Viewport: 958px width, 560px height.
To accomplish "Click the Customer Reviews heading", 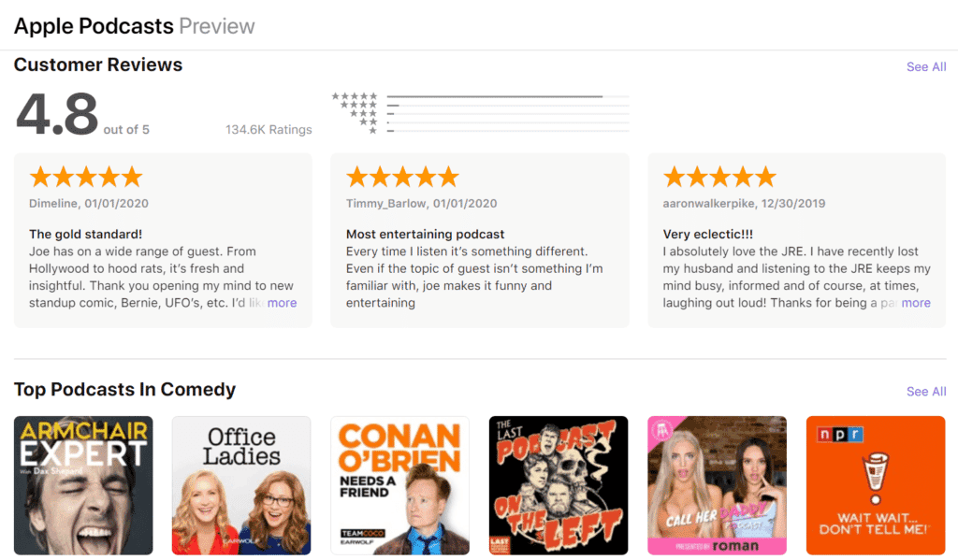I will pyautogui.click(x=98, y=65).
